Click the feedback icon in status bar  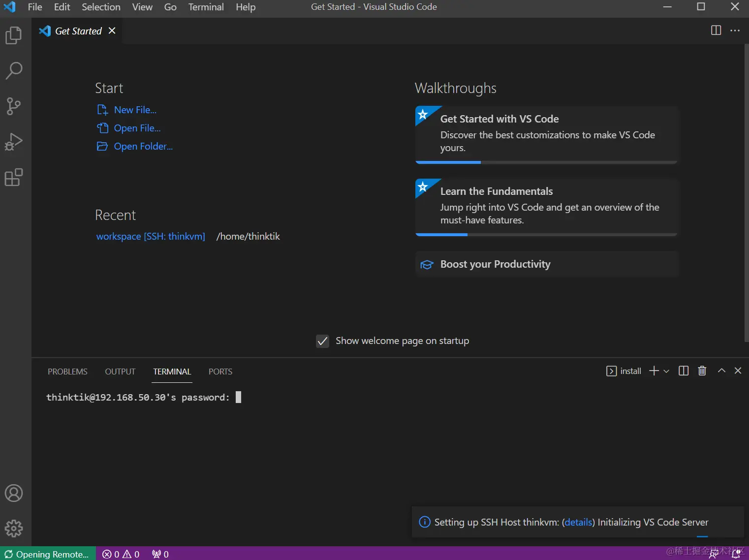(x=713, y=554)
